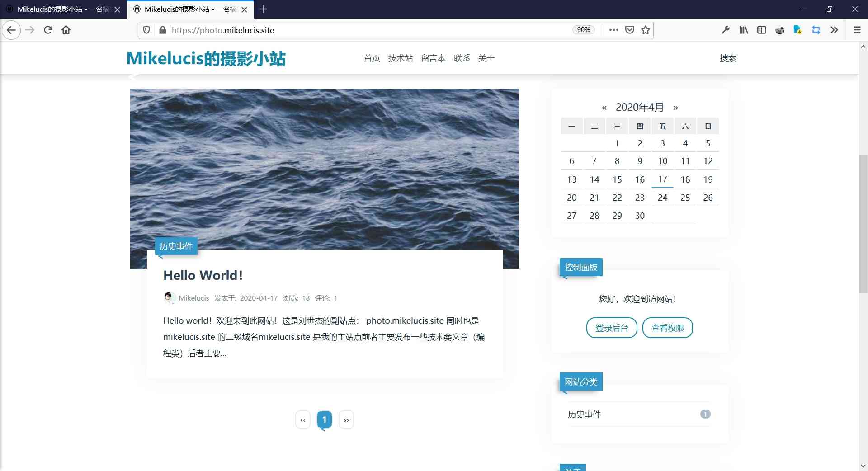
Task: Click the 评论: 1 comment count
Action: pos(326,298)
